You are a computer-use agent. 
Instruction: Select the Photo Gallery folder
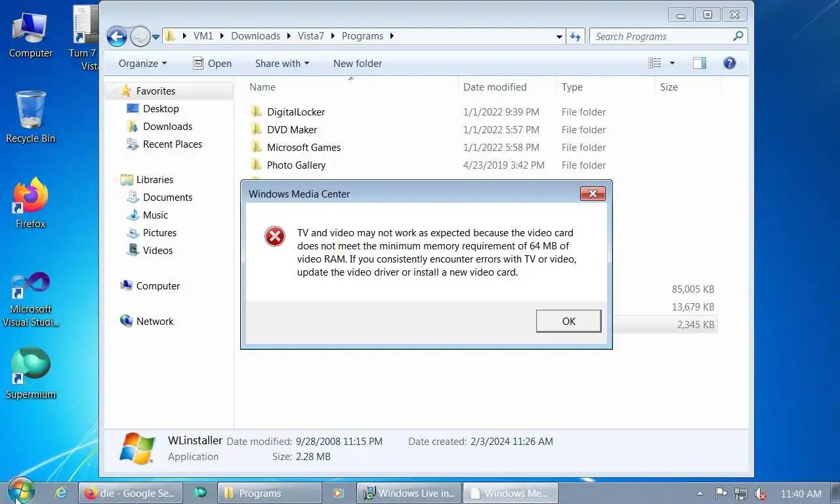tap(296, 165)
